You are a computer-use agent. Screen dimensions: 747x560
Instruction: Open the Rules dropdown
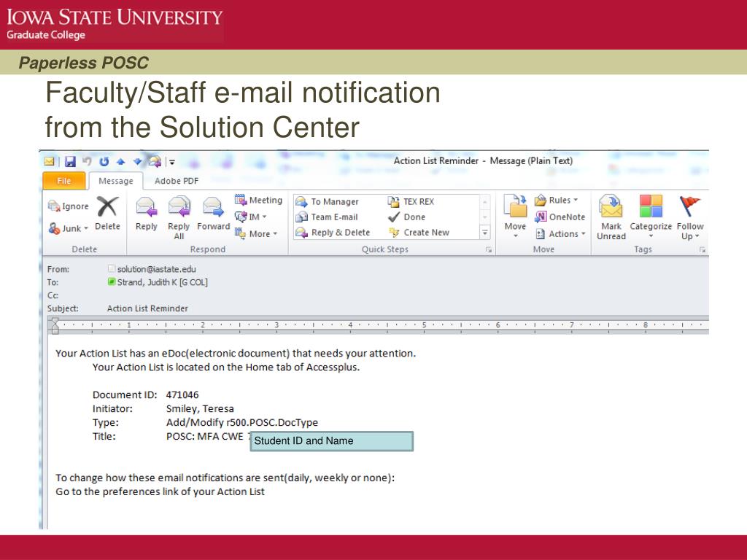point(557,200)
